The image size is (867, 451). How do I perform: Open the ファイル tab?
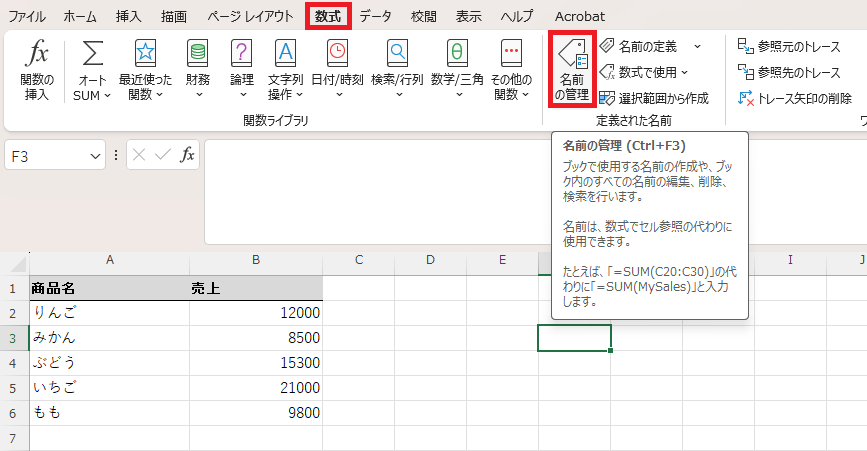click(27, 17)
